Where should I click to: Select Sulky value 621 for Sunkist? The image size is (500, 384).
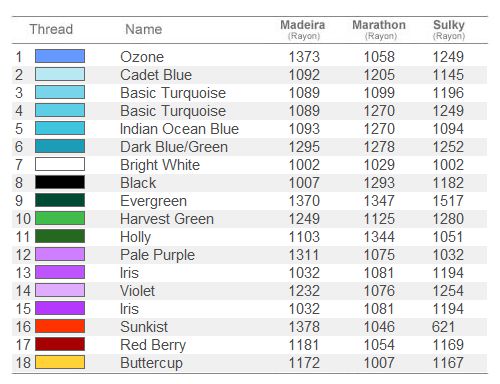(x=443, y=327)
